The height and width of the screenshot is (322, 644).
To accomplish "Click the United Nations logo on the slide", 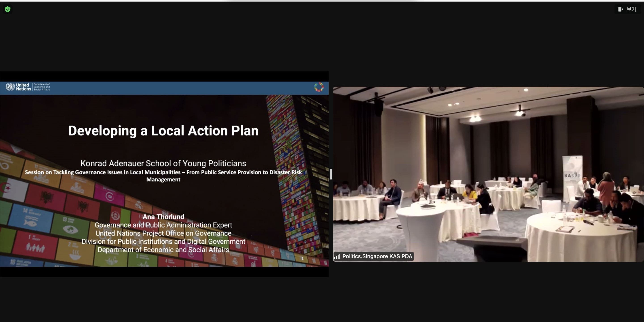I will (18, 87).
